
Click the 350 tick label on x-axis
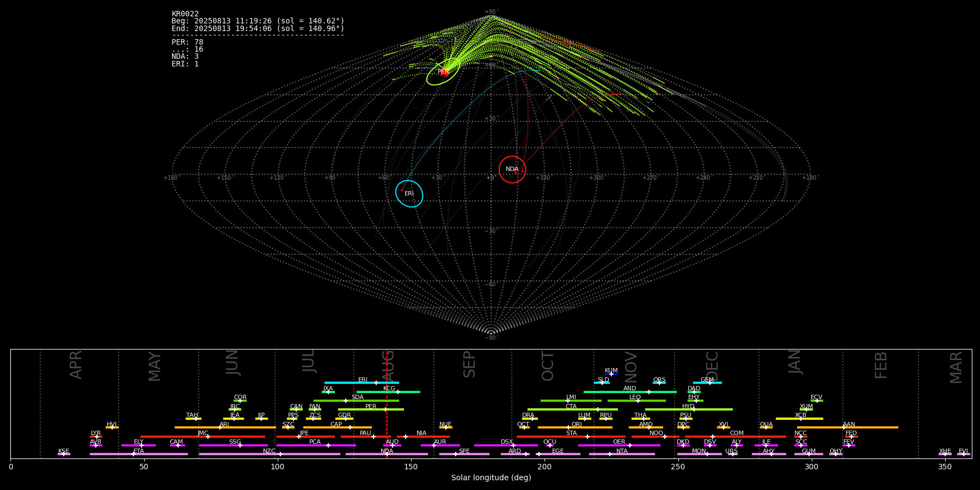point(945,467)
